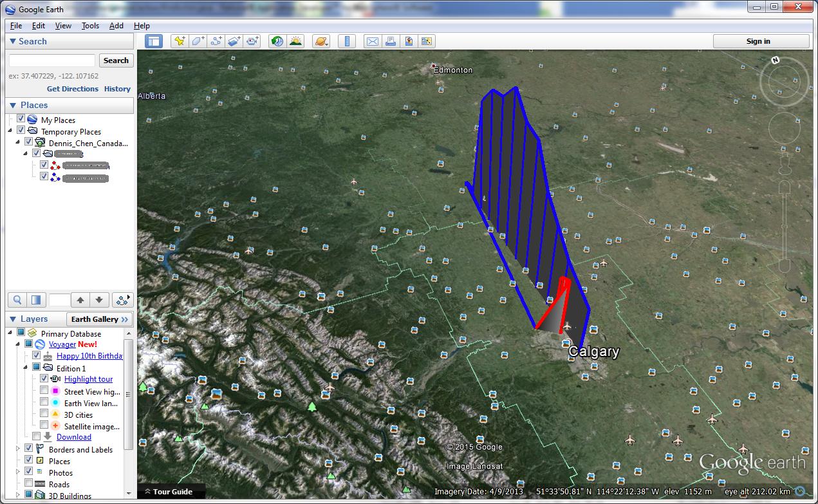Play tour button in Places panel
818x504 pixels.
pos(122,300)
